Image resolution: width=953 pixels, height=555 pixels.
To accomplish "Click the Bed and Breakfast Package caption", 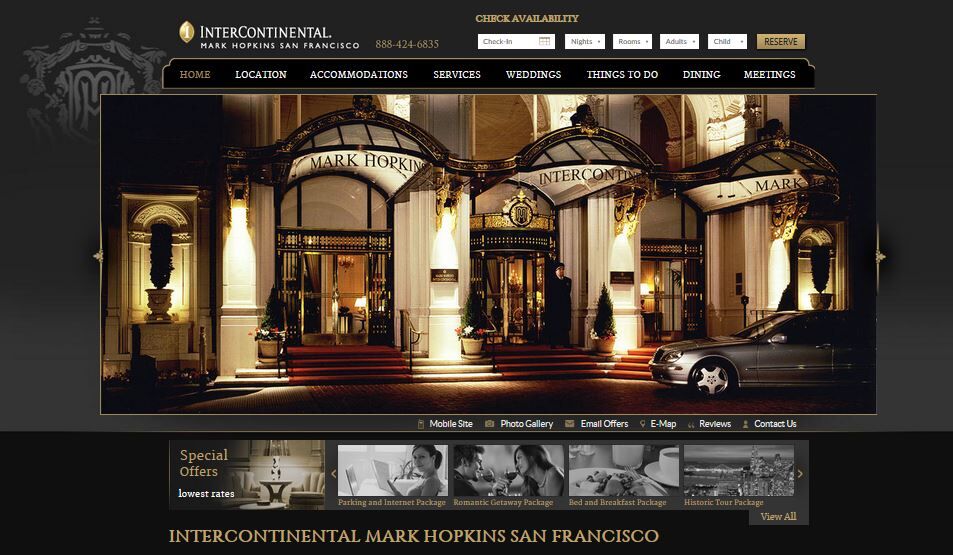I will (618, 502).
